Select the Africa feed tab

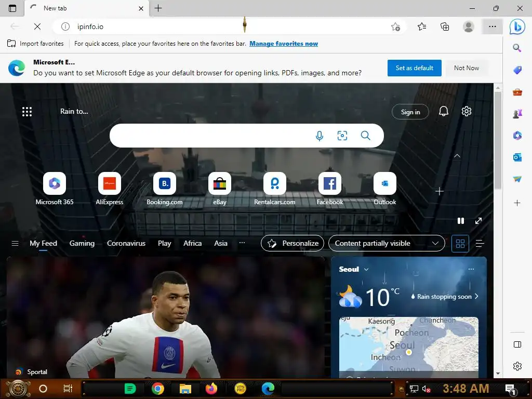pos(192,243)
